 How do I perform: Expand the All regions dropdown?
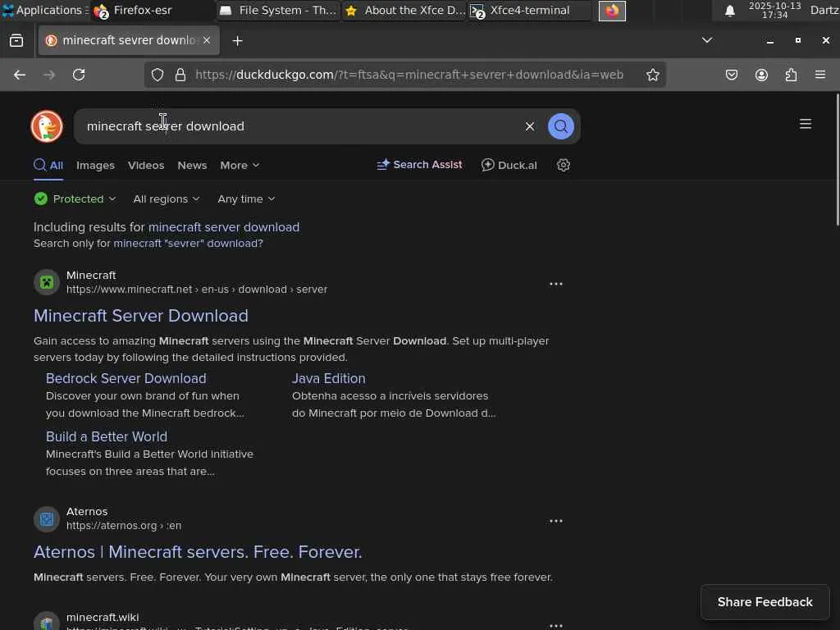[x=167, y=199]
